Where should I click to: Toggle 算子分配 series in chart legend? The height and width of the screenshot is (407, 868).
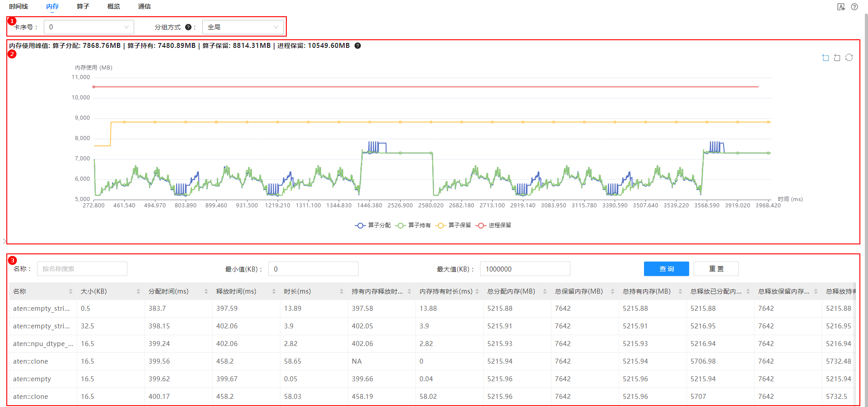click(x=373, y=225)
